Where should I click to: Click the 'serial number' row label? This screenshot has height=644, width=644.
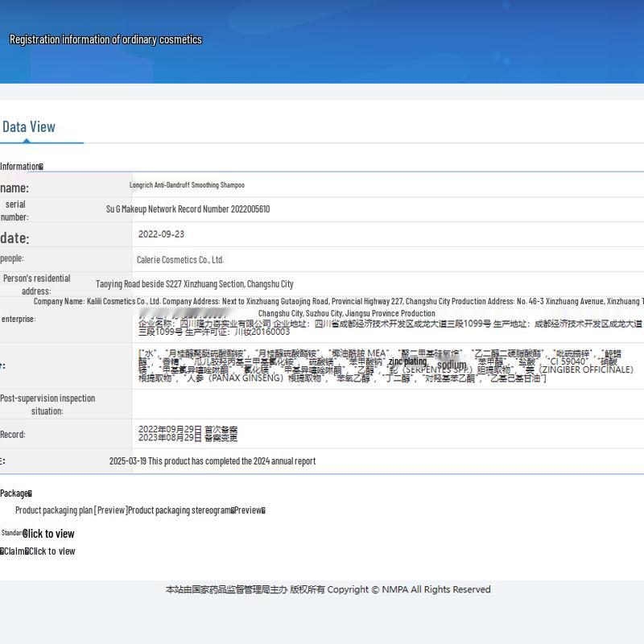(x=15, y=211)
